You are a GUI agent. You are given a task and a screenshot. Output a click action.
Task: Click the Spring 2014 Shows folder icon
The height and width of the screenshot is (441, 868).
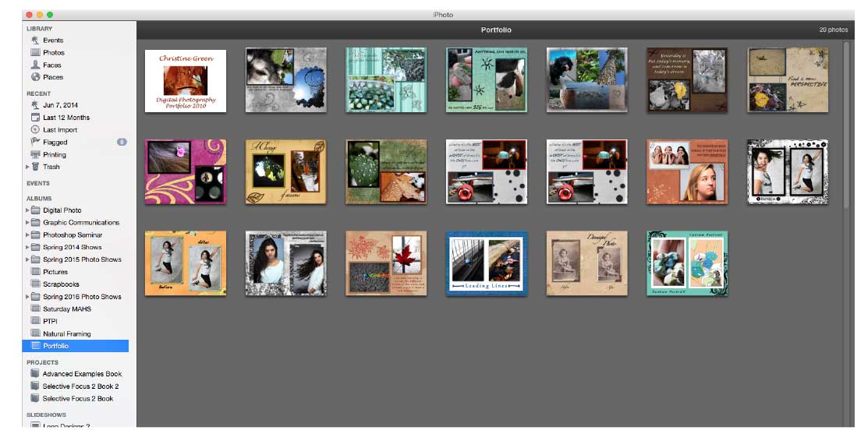pyautogui.click(x=35, y=247)
